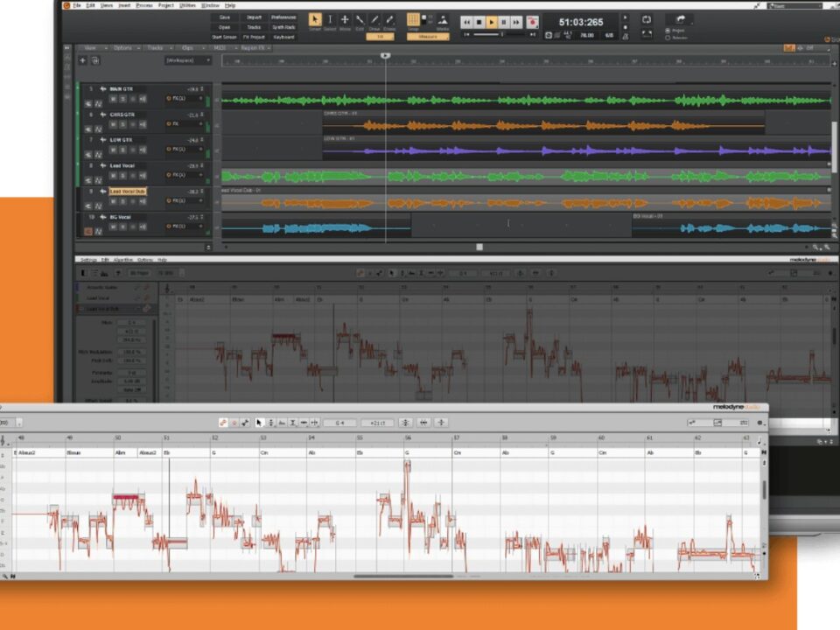840x630 pixels.
Task: Click the Add Track plus icon
Action: click(83, 60)
